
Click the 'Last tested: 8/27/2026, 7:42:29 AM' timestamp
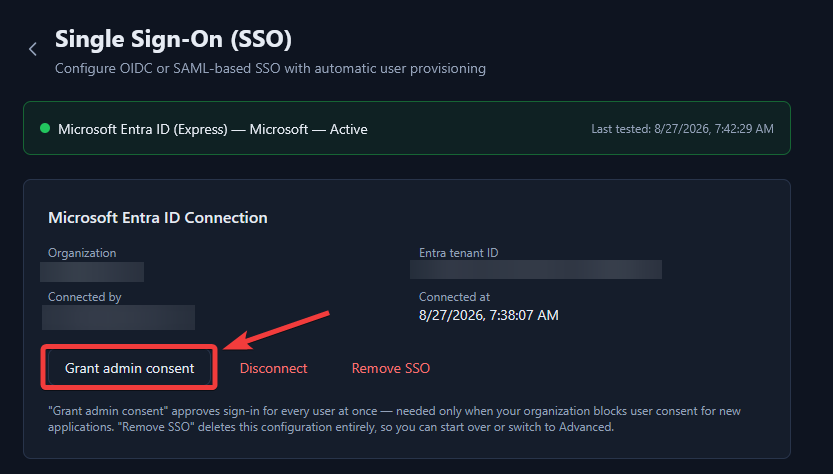pos(682,129)
